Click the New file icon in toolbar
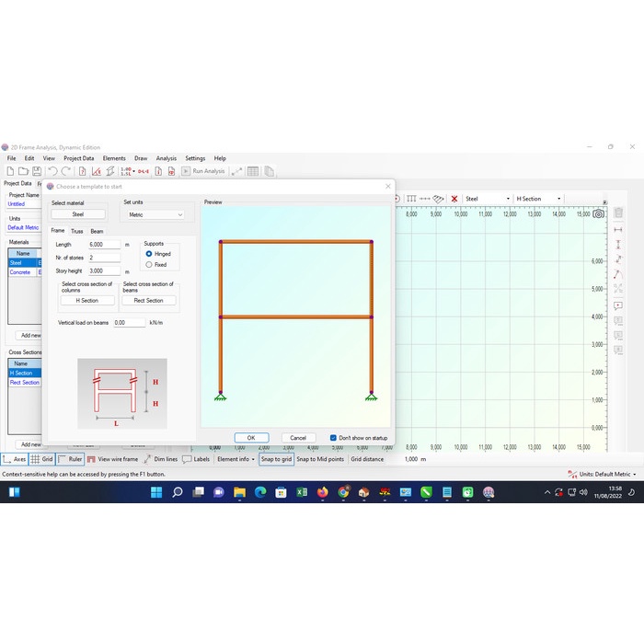Screen dimensions: 644x644 pos(10,171)
